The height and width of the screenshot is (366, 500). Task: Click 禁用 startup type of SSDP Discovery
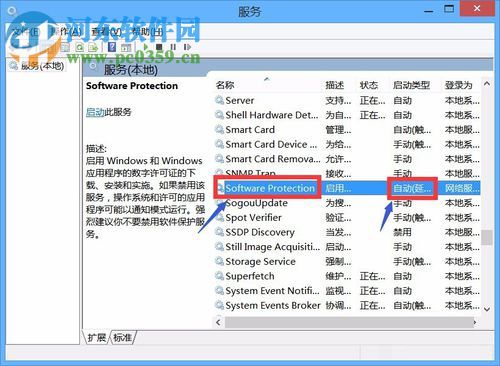coord(402,232)
